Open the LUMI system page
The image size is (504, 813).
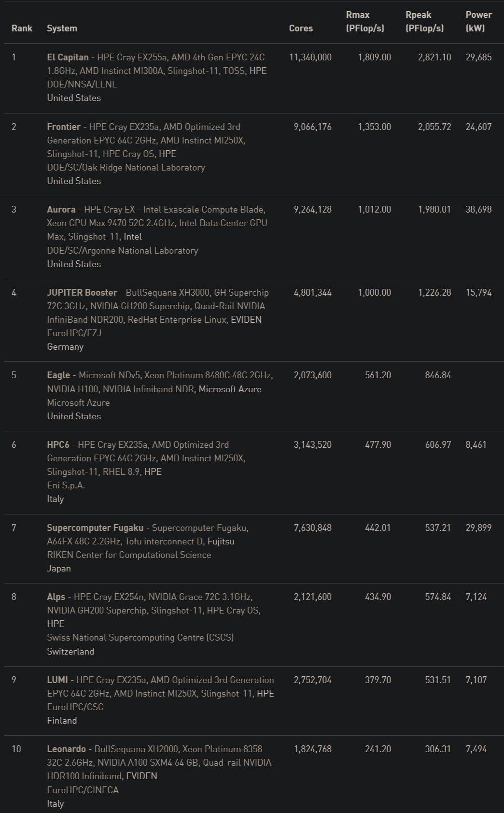click(57, 680)
